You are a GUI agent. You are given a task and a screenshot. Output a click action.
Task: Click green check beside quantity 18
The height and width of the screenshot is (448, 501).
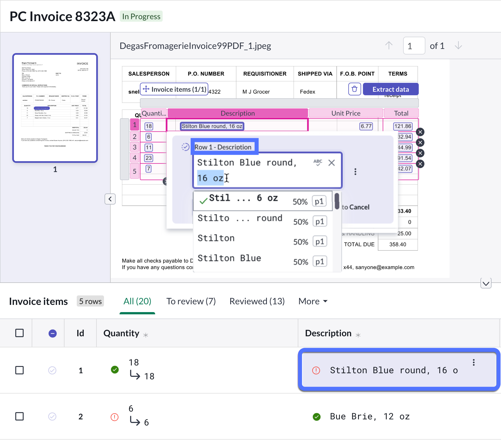(115, 369)
